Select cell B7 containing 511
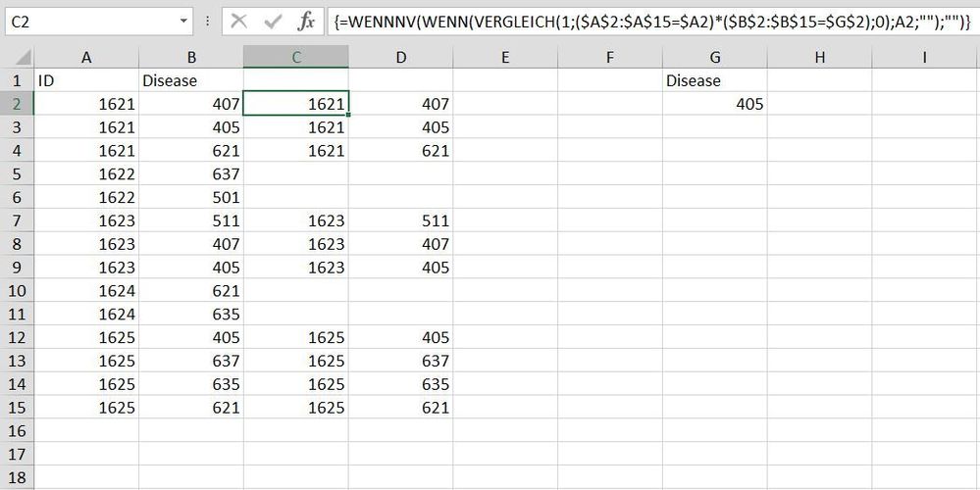980x490 pixels. [x=191, y=220]
